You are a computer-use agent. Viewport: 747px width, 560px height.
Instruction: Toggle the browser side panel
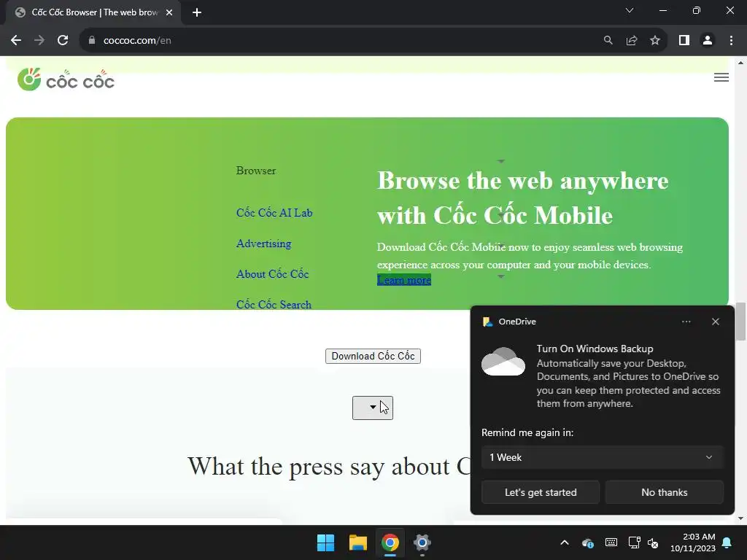point(684,41)
